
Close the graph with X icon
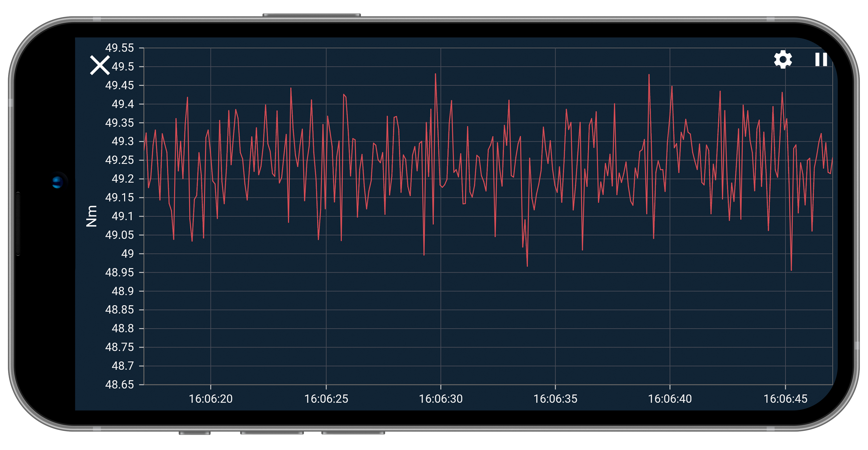[x=100, y=65]
